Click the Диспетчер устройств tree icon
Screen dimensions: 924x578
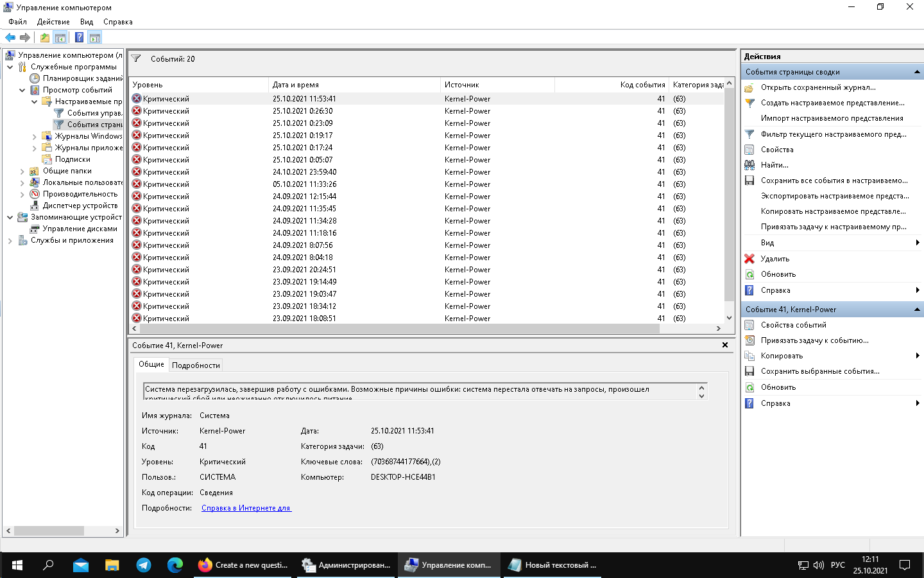[x=35, y=206]
